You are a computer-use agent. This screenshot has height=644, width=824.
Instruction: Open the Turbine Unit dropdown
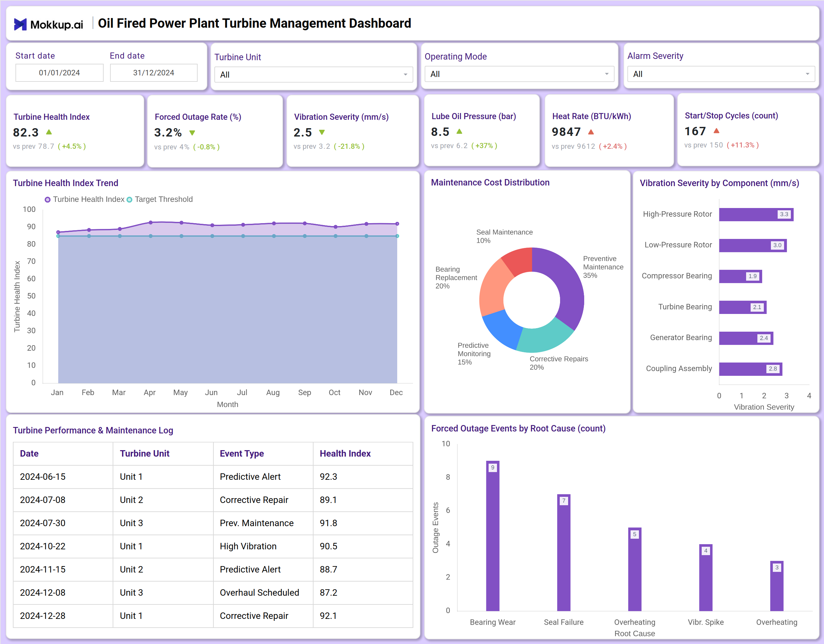click(314, 75)
